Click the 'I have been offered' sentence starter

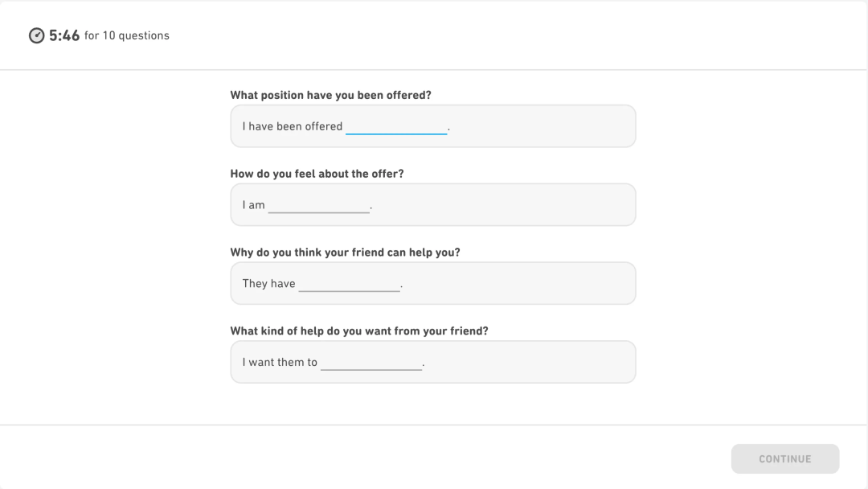293,126
